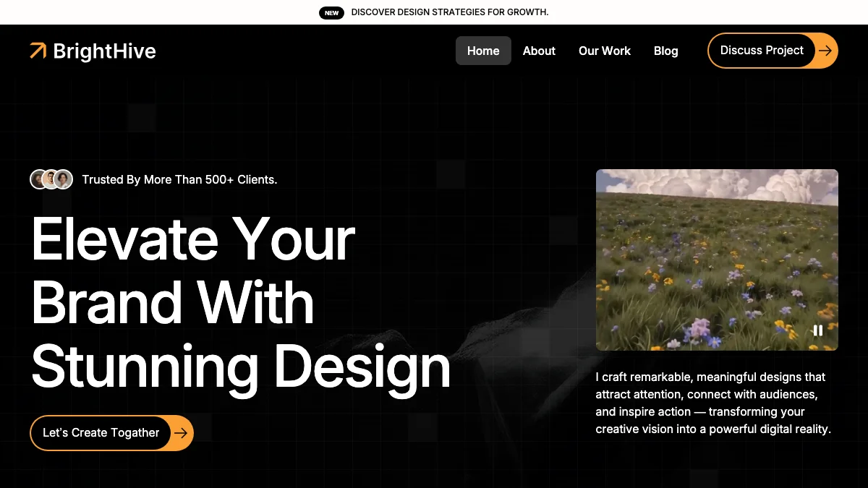Click the NEW badge in the announcement bar
868x488 pixels.
click(331, 12)
